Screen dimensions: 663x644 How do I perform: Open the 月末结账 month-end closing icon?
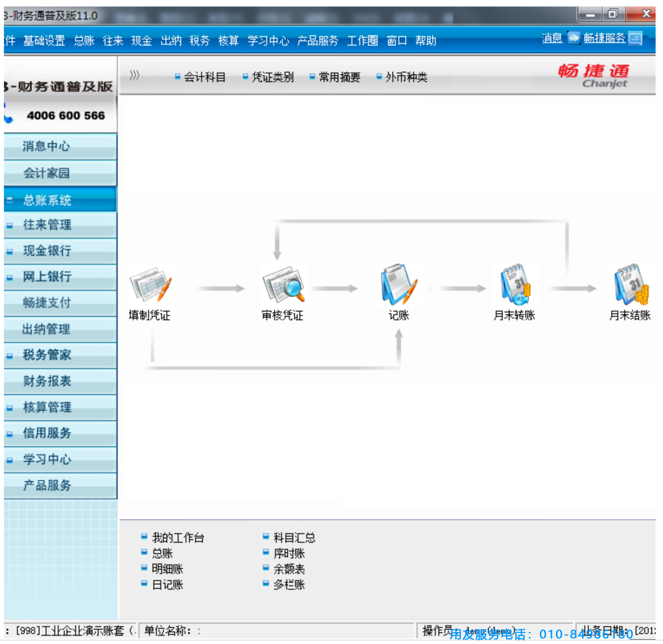[x=631, y=285]
